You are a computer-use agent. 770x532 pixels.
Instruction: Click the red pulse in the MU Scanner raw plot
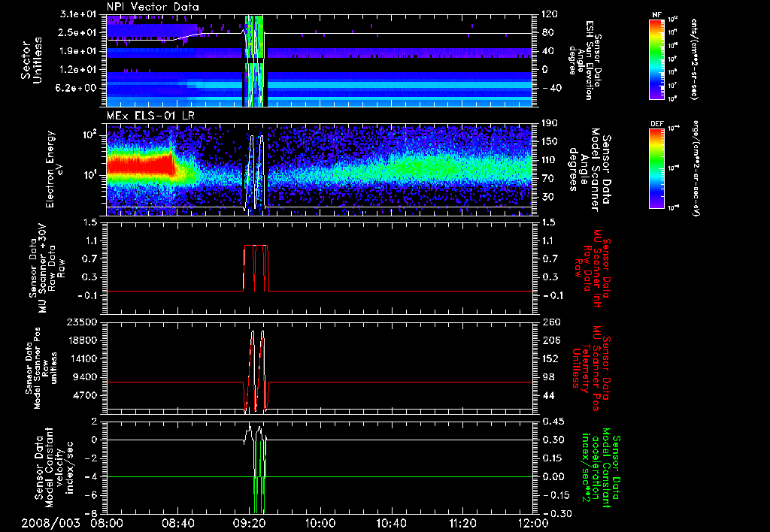pos(256,268)
